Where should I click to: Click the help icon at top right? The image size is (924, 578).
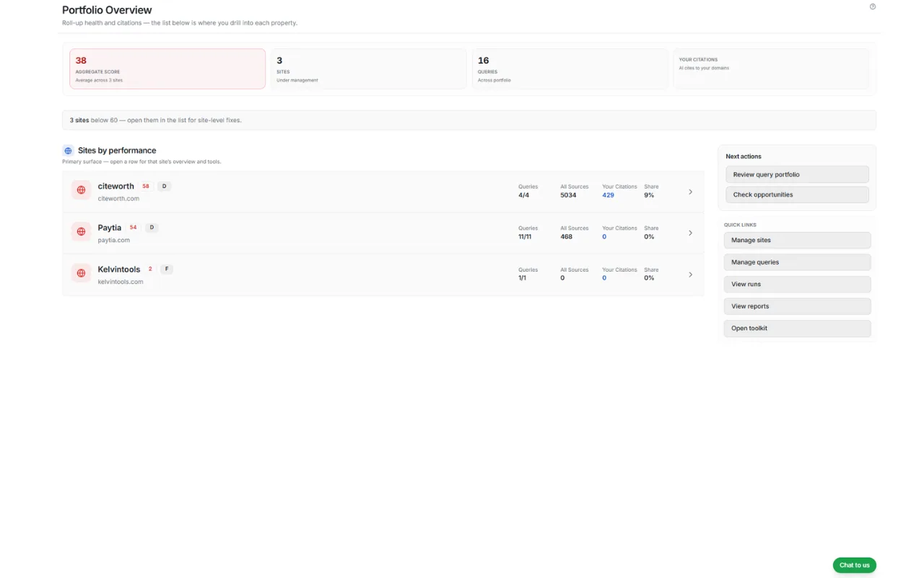pos(873,7)
